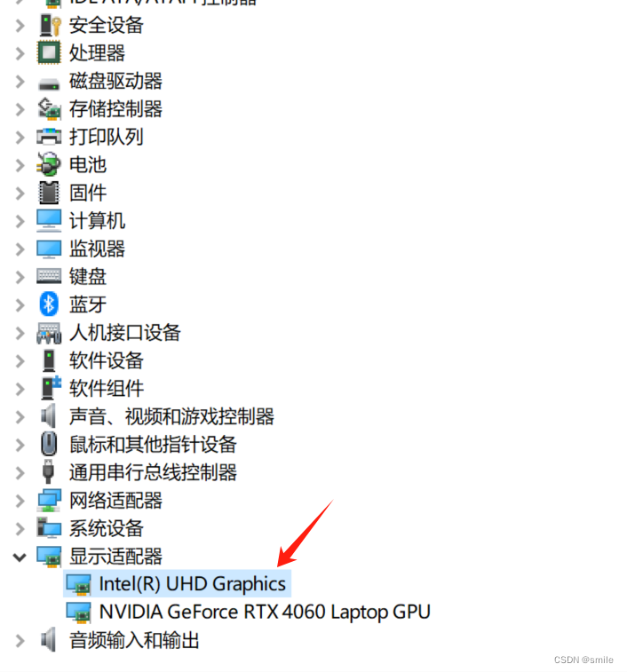
Task: Click the 监视器 display icon
Action: click(x=49, y=249)
